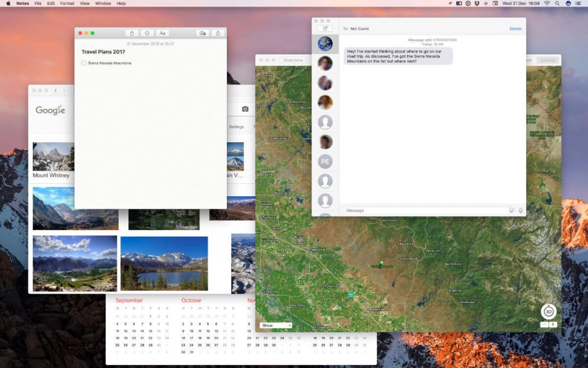Open the Window menu in menu bar
Image resolution: width=588 pixels, height=368 pixels.
point(103,4)
